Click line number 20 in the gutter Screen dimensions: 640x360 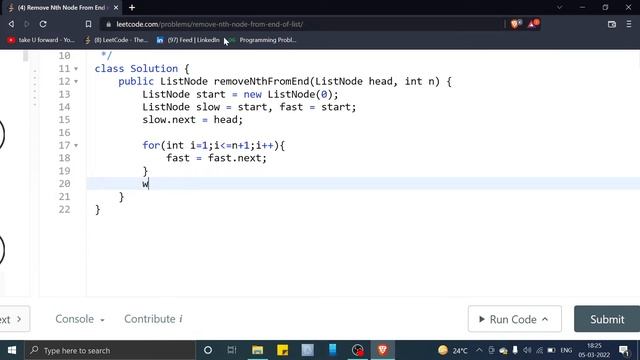tap(64, 184)
